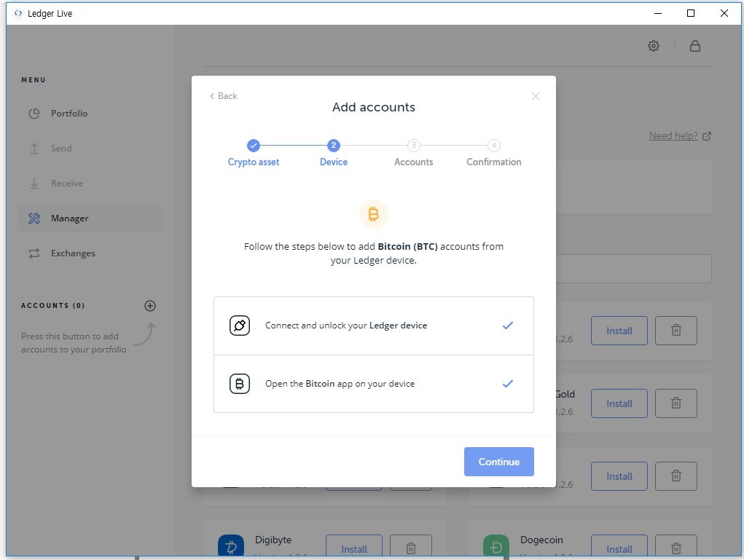The image size is (744, 560).
Task: Click the Add accounts dialog title
Action: (373, 107)
